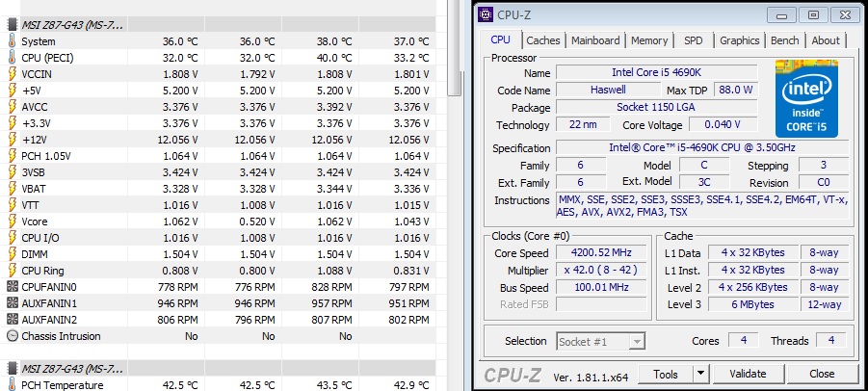This screenshot has width=868, height=391.
Task: Click the Core Voltage value 0.040 V
Action: [723, 124]
